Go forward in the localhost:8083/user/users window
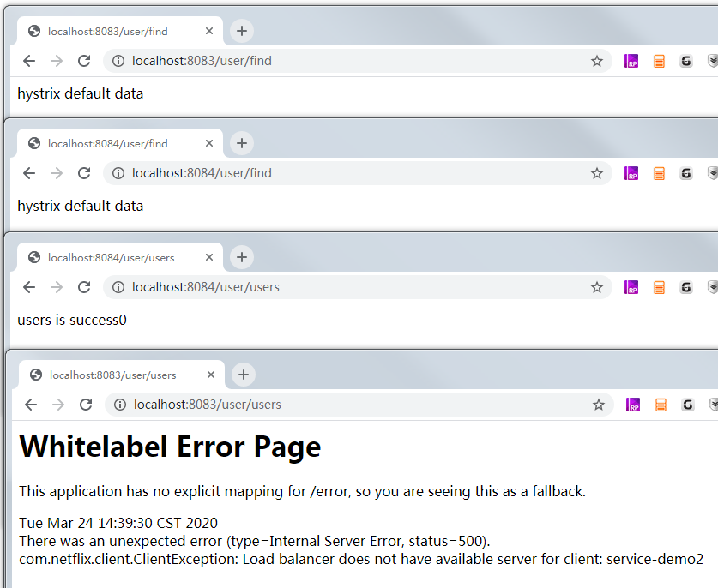 [x=58, y=405]
